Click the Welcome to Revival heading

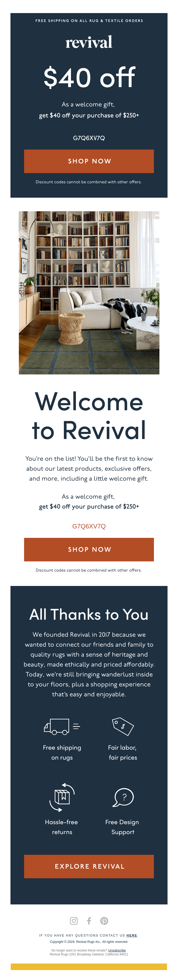coord(89,417)
